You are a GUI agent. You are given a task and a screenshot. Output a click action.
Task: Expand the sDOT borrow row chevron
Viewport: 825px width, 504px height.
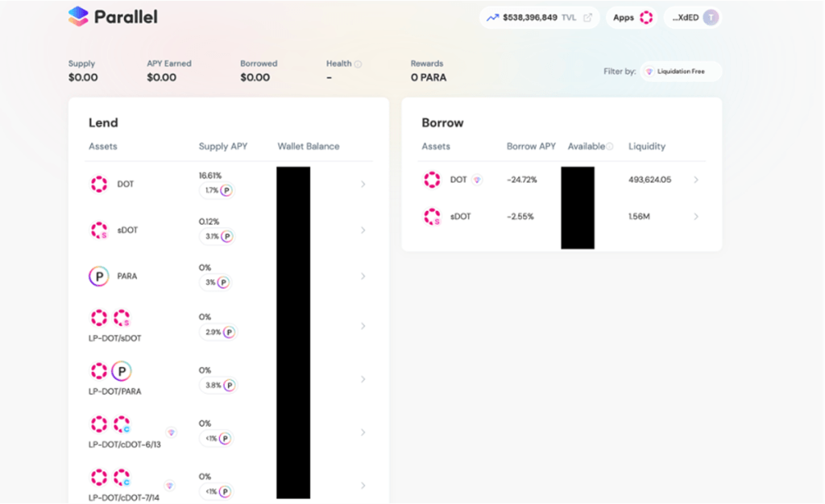click(696, 217)
